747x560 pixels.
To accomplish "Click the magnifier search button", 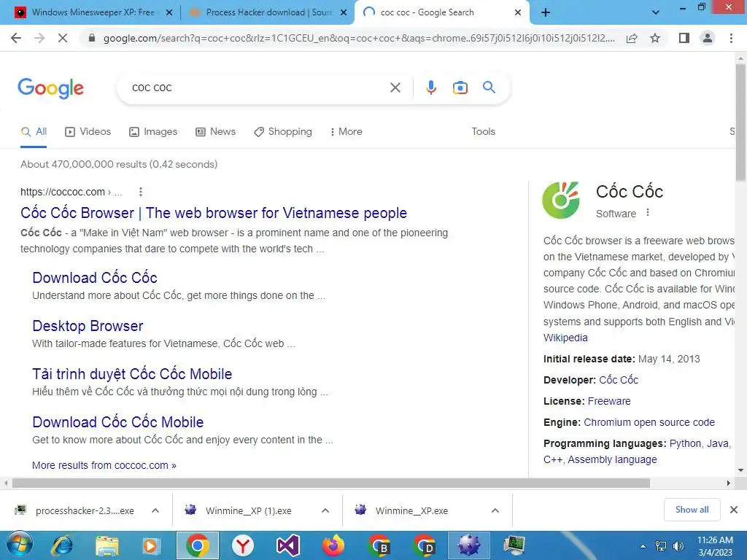I will (x=489, y=87).
